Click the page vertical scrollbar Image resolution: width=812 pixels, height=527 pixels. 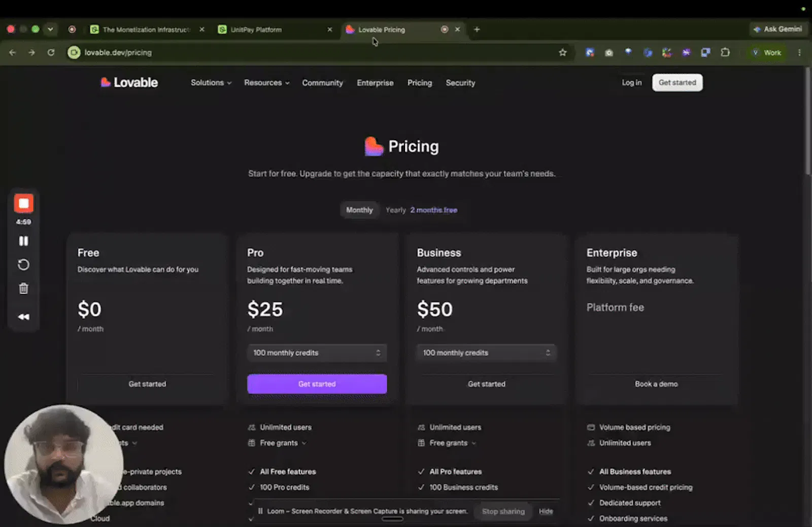pyautogui.click(x=808, y=122)
